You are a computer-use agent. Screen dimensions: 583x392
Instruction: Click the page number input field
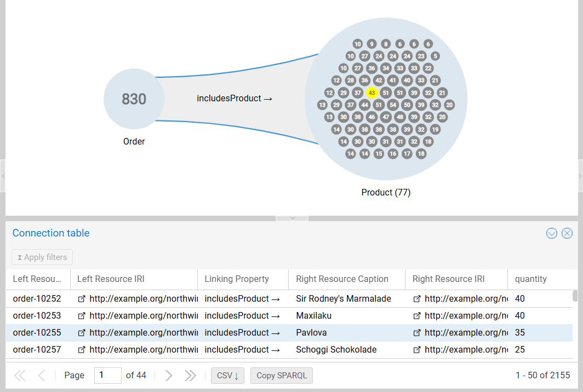[x=107, y=375]
